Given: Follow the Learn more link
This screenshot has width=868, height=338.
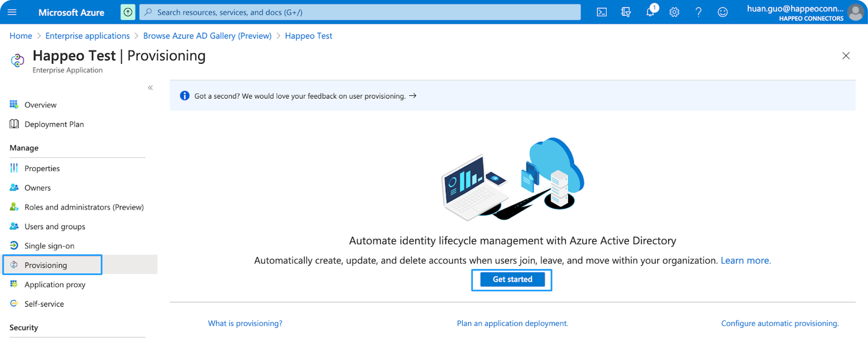Looking at the screenshot, I should tap(746, 260).
